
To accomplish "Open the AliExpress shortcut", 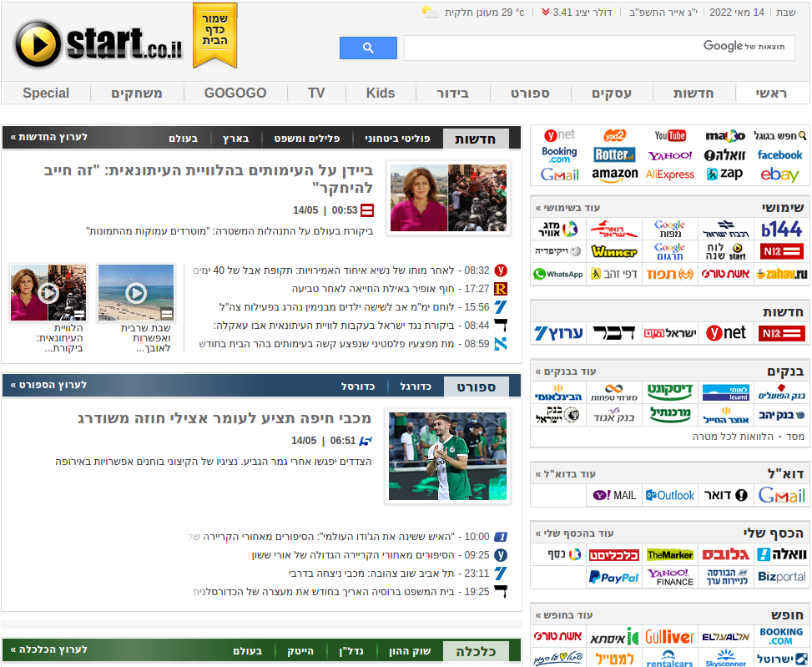I will point(670,175).
